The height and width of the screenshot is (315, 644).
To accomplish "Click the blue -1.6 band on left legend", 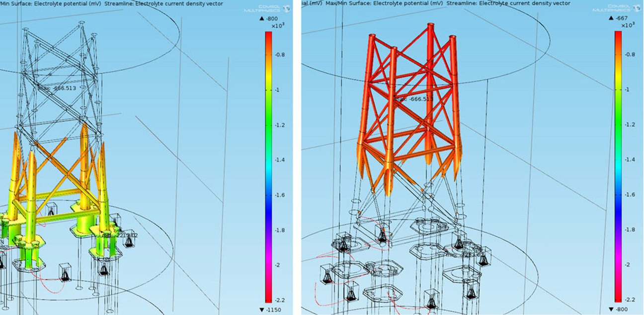I will [x=268, y=195].
